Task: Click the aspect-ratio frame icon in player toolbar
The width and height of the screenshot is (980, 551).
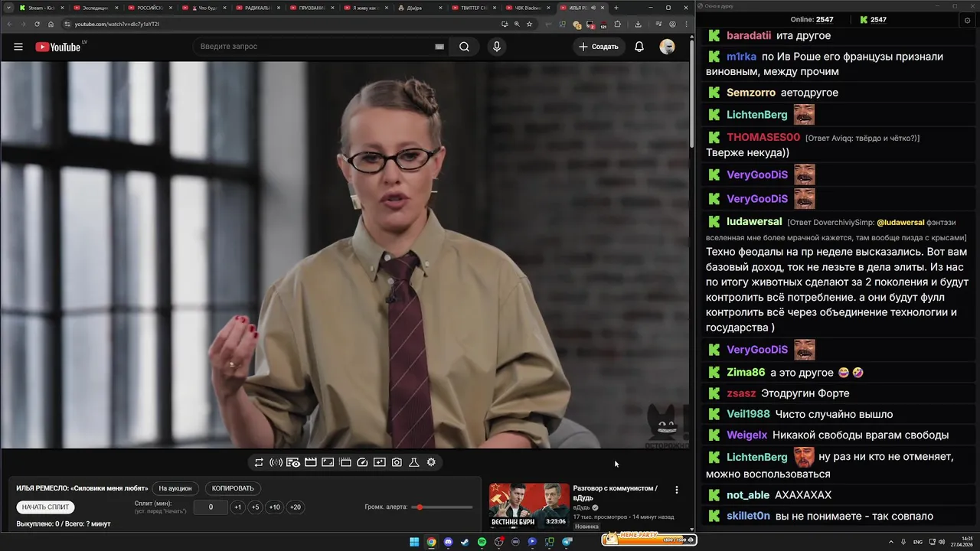Action: tap(328, 462)
